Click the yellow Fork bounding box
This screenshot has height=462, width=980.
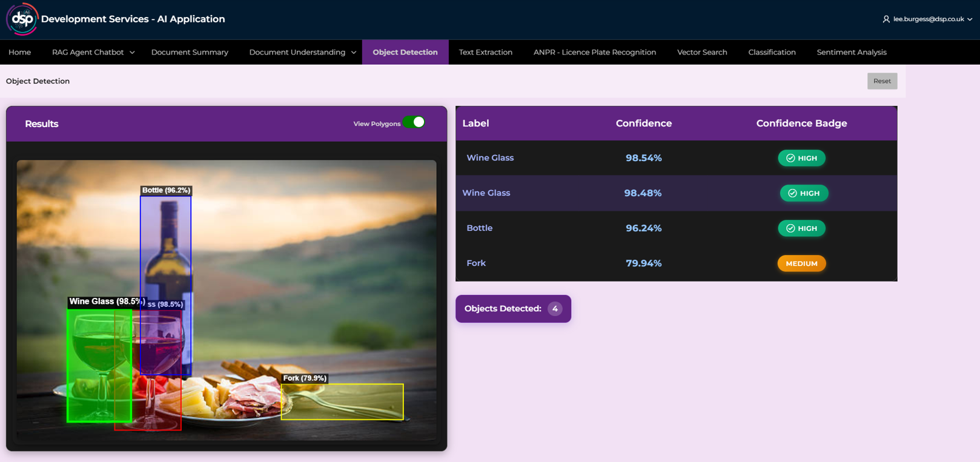pyautogui.click(x=342, y=402)
